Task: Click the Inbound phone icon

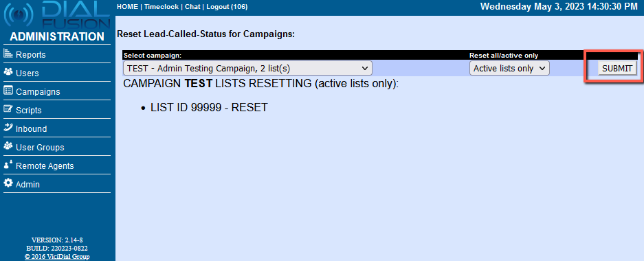Action: pos(8,128)
